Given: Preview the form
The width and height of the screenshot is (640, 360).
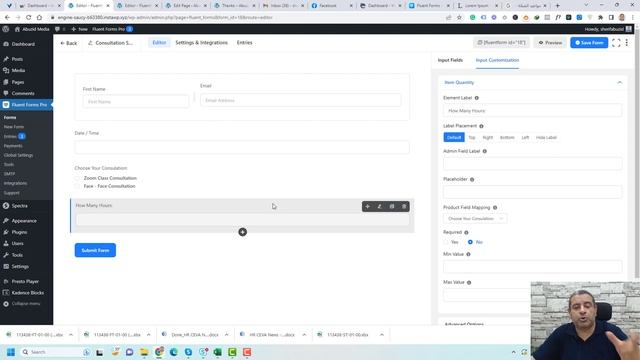Looking at the screenshot, I should 550,42.
